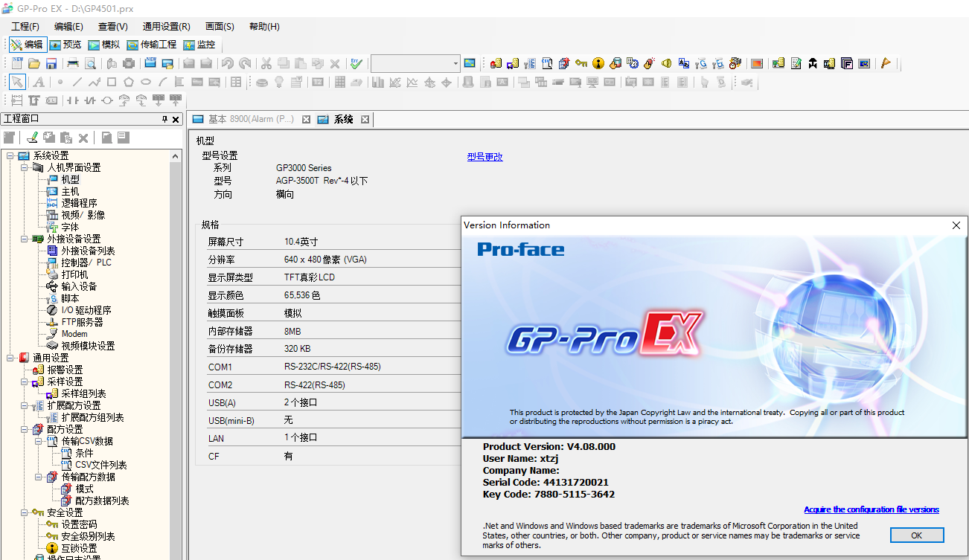The height and width of the screenshot is (560, 969).
Task: Select the arrow pointer tool
Action: pyautogui.click(x=16, y=82)
